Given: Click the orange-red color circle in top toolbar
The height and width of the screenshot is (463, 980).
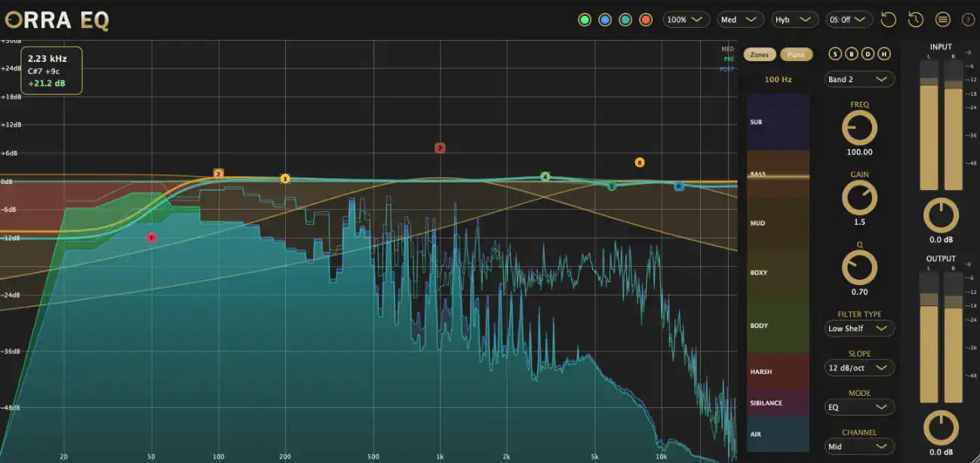Looking at the screenshot, I should click(646, 20).
